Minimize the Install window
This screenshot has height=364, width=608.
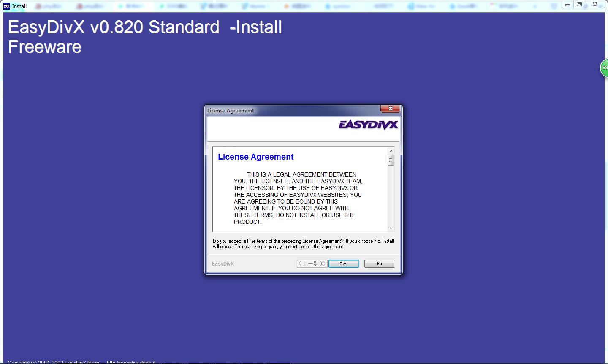point(567,5)
